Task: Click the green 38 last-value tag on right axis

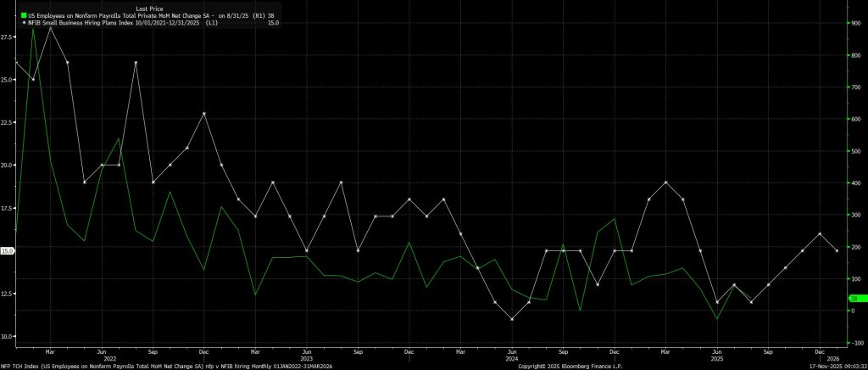Action: (x=854, y=298)
